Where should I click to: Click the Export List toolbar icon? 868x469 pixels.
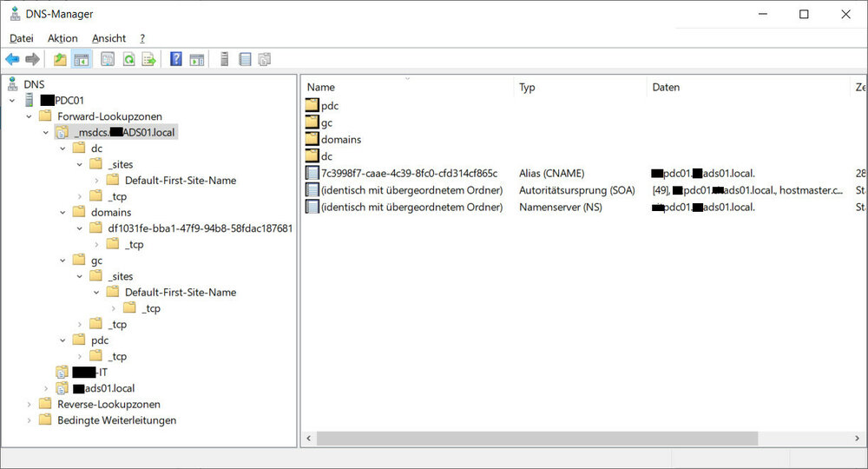tap(149, 59)
